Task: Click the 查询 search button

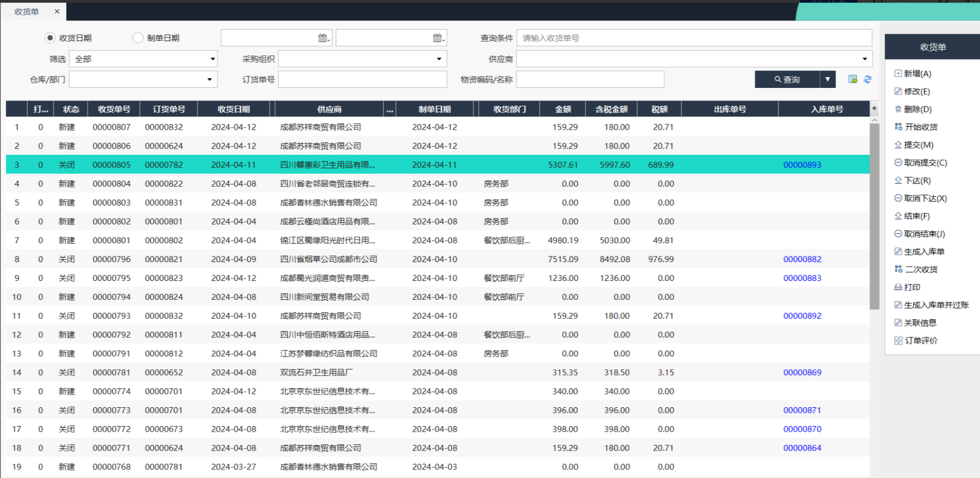Action: [x=787, y=79]
